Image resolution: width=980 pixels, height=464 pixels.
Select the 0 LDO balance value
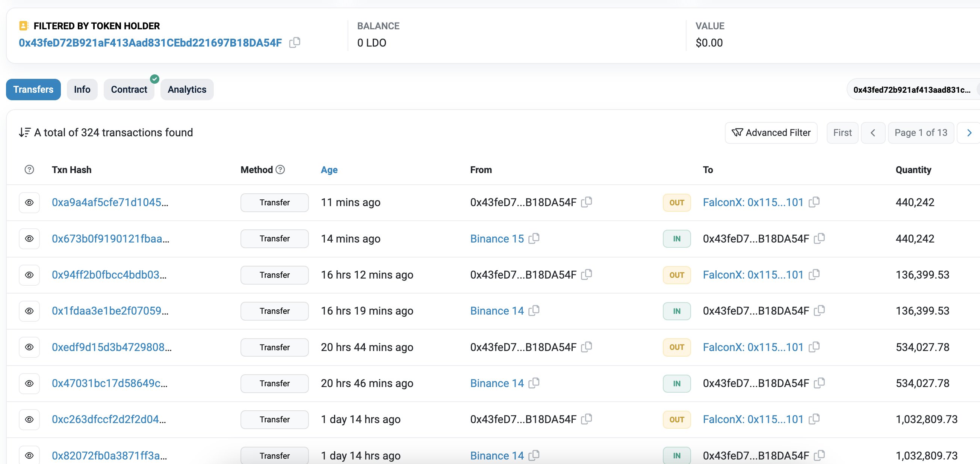372,42
